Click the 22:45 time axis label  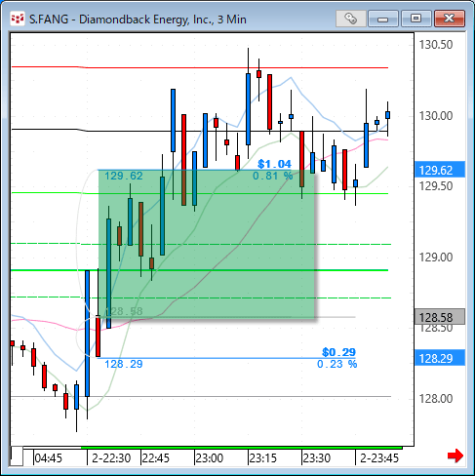tap(155, 458)
